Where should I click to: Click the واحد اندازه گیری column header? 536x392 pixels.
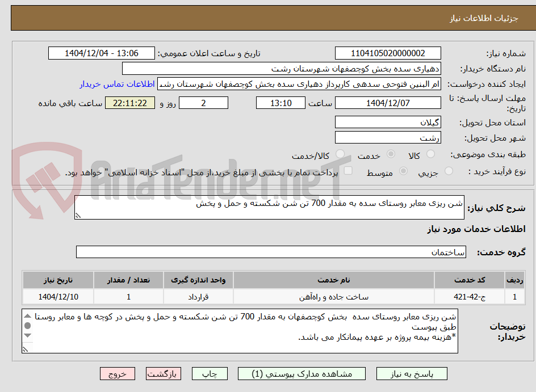tap(198, 280)
